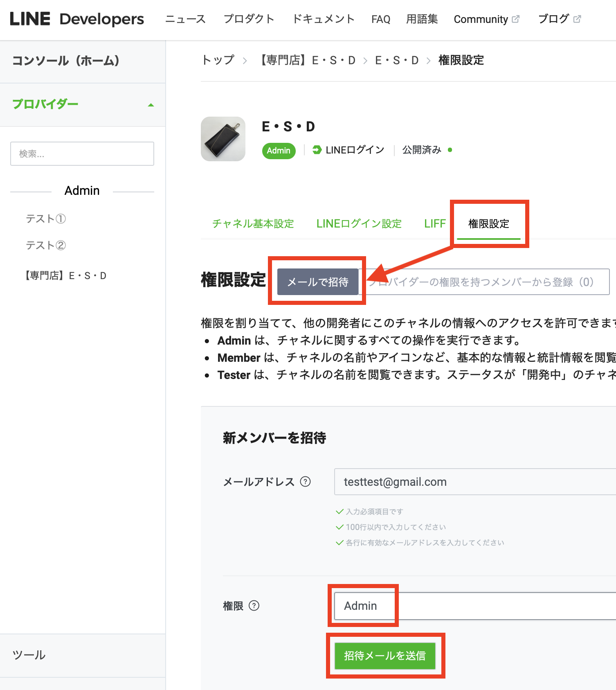The height and width of the screenshot is (690, 616).
Task: Click the E・S・D channel title
Action: (288, 127)
